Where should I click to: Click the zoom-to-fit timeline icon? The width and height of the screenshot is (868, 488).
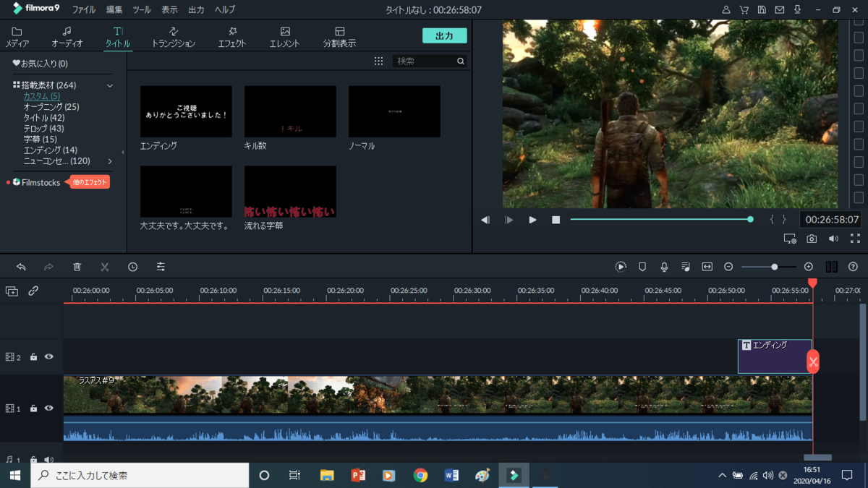coord(707,267)
